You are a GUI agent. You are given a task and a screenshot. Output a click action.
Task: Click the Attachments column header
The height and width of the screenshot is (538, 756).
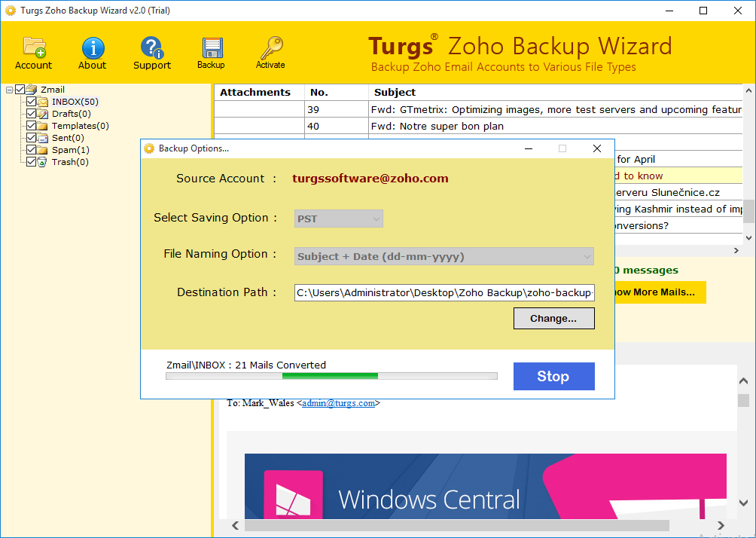[259, 92]
